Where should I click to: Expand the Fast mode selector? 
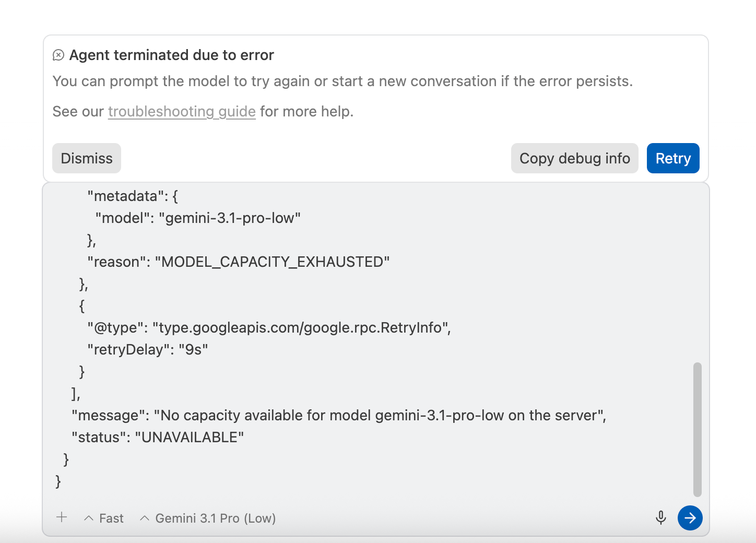pos(104,518)
